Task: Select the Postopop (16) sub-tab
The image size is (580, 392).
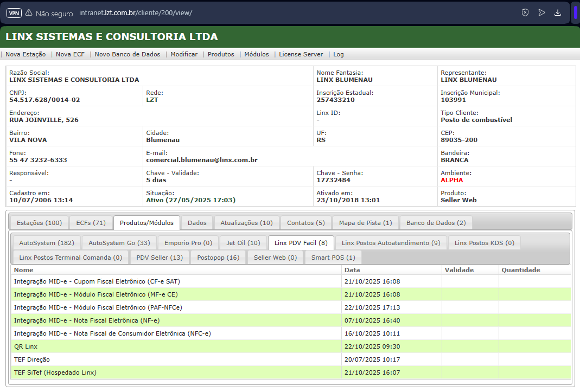Action: (218, 258)
